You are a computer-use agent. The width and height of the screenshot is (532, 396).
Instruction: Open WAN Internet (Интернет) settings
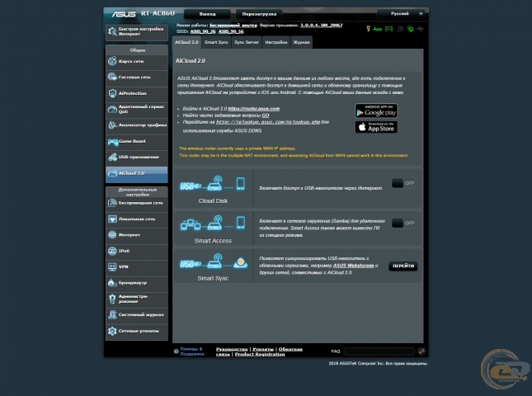(x=136, y=235)
